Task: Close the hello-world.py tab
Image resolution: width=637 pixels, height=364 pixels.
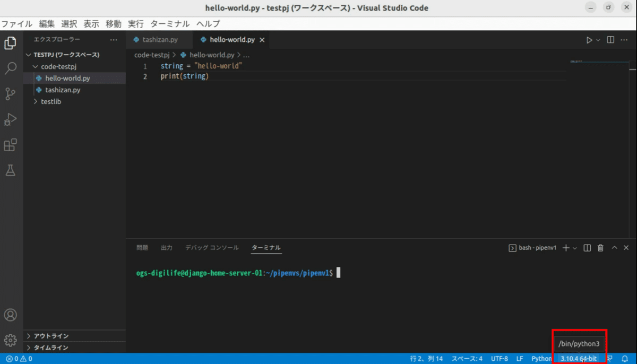Action: (x=262, y=40)
